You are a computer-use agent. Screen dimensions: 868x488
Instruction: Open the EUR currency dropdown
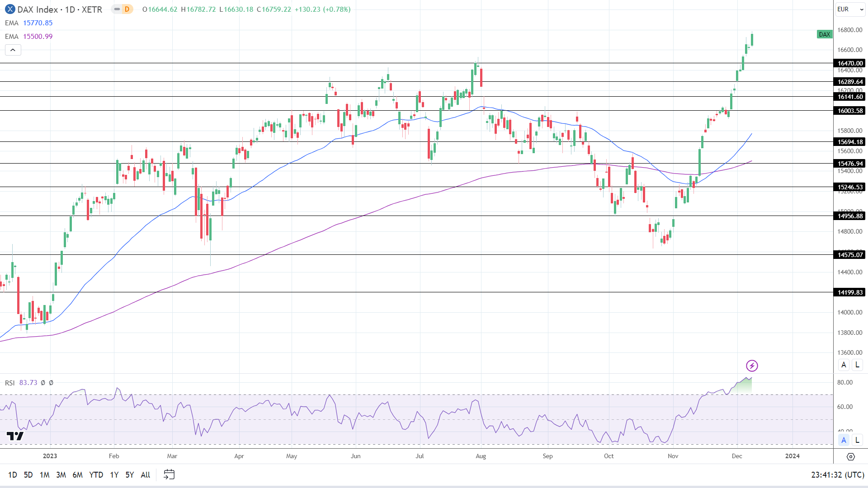click(850, 9)
